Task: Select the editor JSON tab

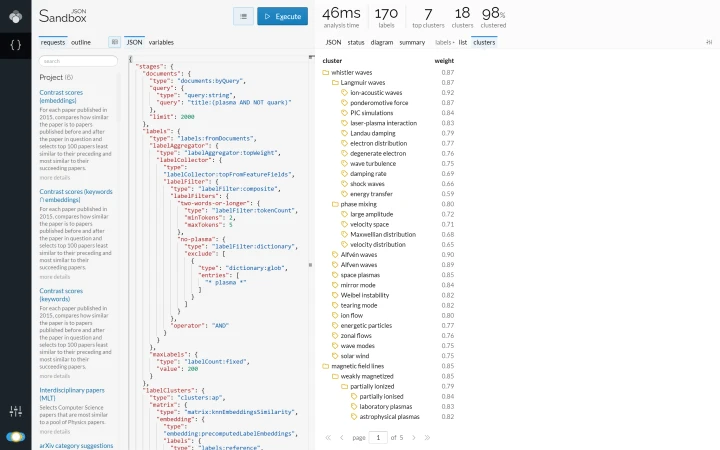Action: 134,42
